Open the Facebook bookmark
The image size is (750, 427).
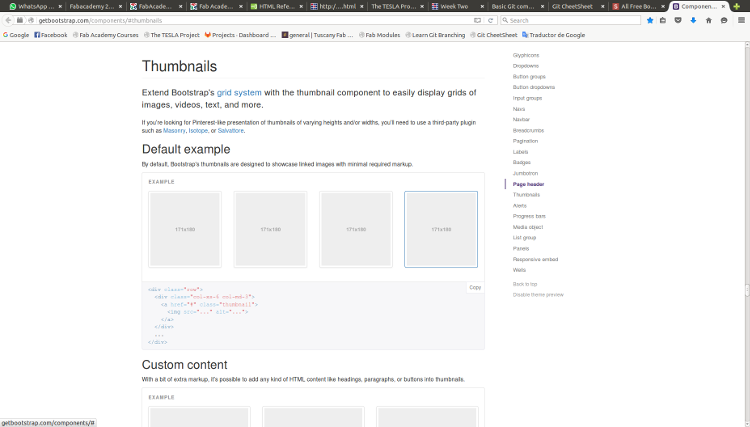coord(51,35)
